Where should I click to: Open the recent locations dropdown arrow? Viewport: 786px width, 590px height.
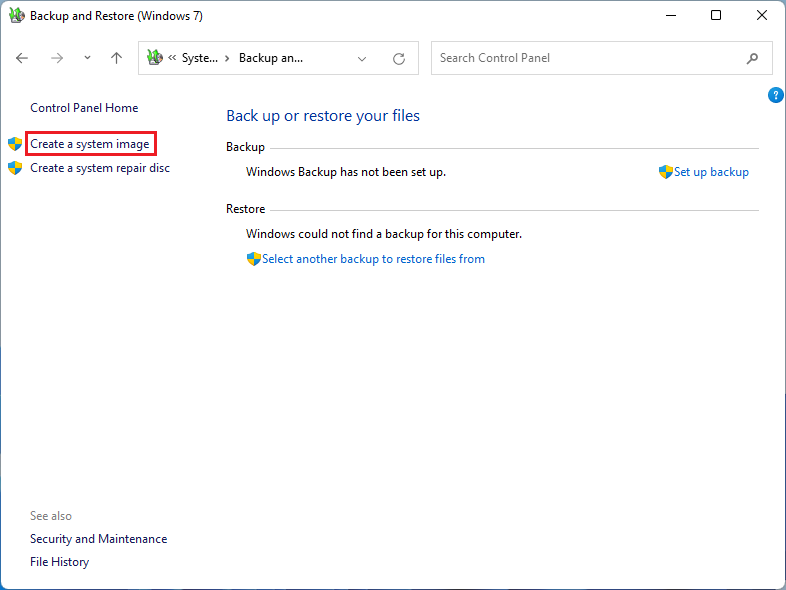[87, 58]
